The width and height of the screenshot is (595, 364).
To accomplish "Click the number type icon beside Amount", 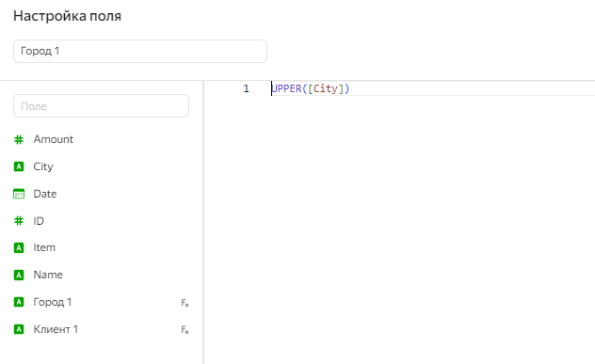I will (x=19, y=139).
